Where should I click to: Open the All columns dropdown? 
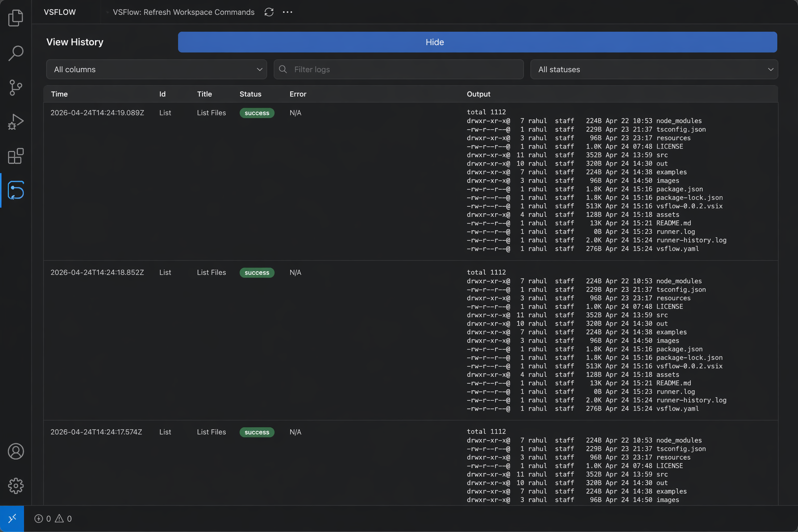[x=156, y=69]
